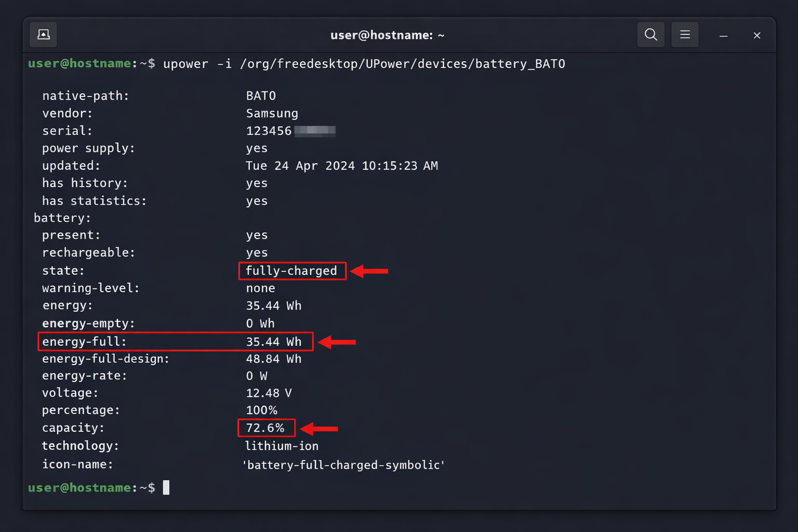Click the terminal search icon
Viewport: 798px width, 532px height.
(x=650, y=34)
